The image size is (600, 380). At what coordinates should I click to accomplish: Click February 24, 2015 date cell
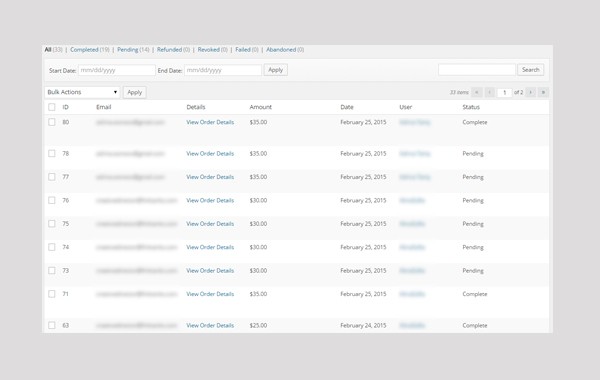pos(363,325)
